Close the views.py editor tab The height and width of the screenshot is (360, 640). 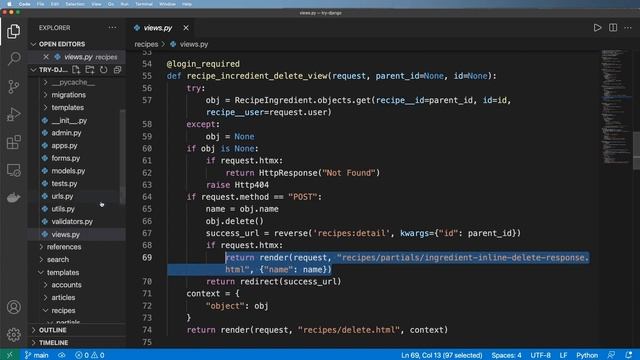pyautogui.click(x=186, y=28)
